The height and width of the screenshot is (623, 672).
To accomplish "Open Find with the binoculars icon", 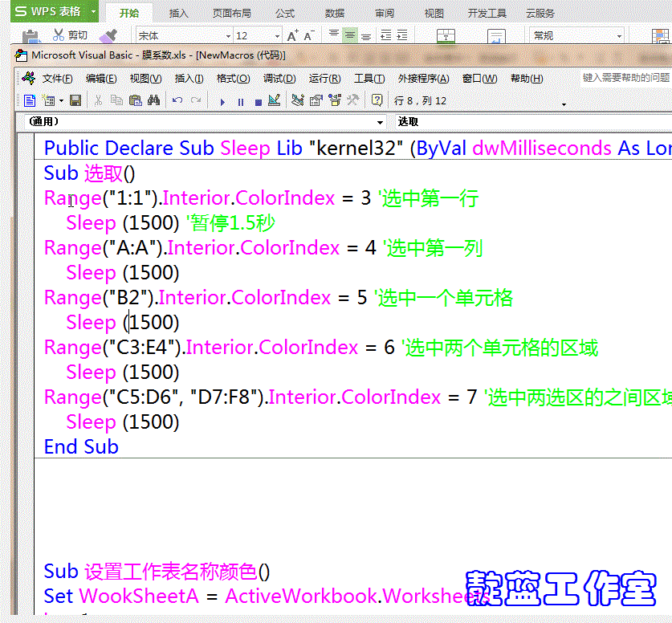I will click(154, 100).
